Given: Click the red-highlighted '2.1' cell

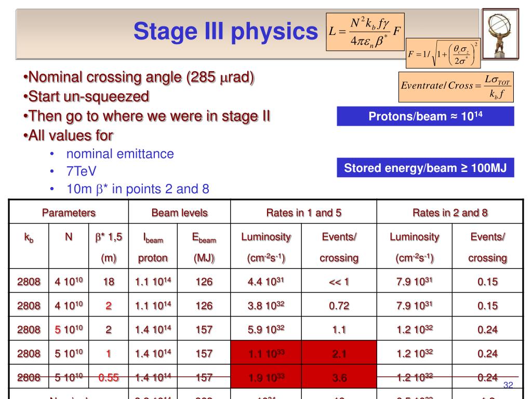Looking at the screenshot, I should pyautogui.click(x=339, y=353).
